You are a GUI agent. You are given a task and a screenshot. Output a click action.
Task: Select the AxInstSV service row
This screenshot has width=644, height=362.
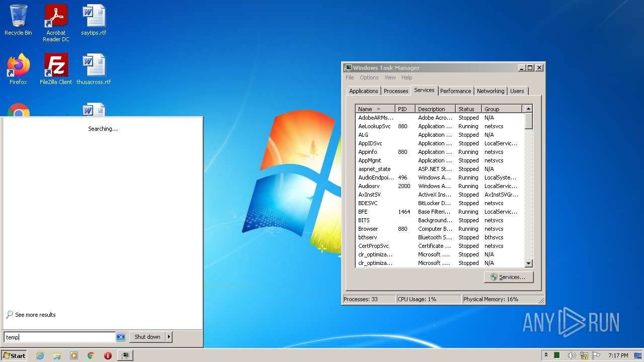point(440,195)
